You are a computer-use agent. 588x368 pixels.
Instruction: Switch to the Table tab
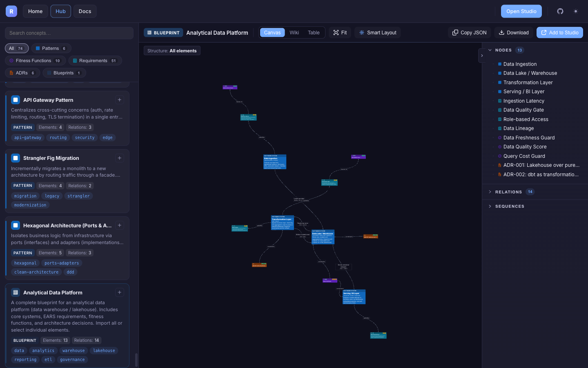[x=314, y=33]
